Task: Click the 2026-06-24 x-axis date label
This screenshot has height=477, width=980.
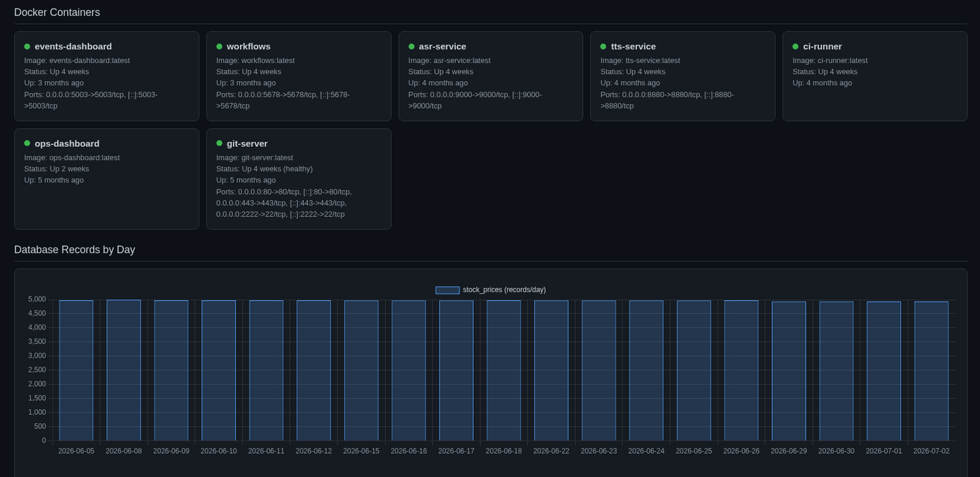Action: 646,451
